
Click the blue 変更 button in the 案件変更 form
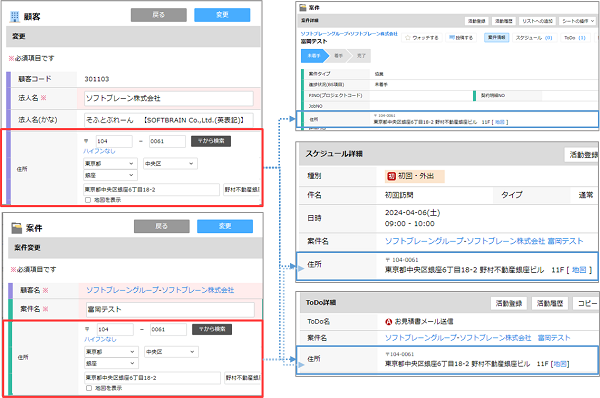point(225,226)
